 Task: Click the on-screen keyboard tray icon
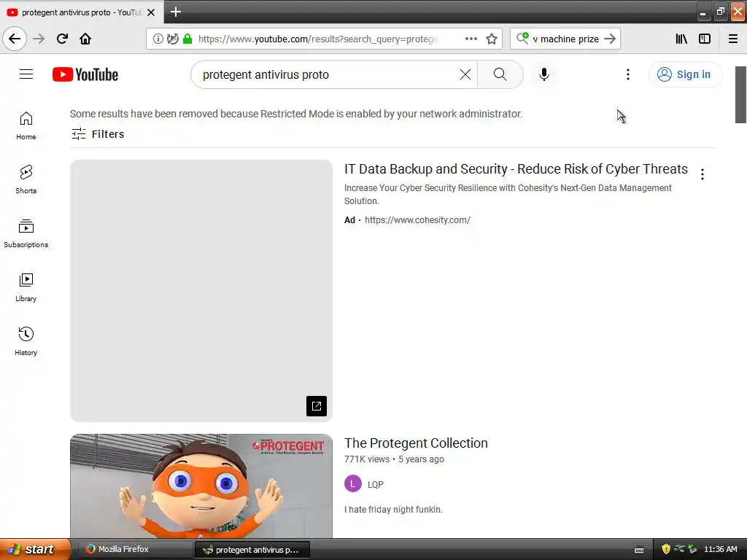click(639, 550)
